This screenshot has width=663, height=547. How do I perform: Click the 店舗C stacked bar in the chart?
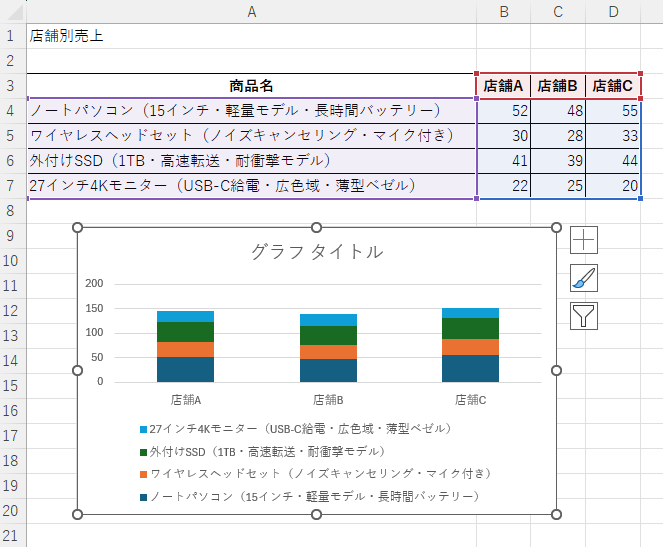pyautogui.click(x=470, y=345)
